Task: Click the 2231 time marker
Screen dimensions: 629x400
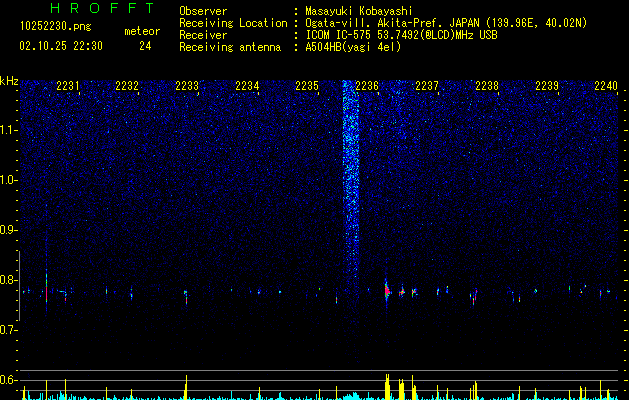Action: (x=68, y=86)
